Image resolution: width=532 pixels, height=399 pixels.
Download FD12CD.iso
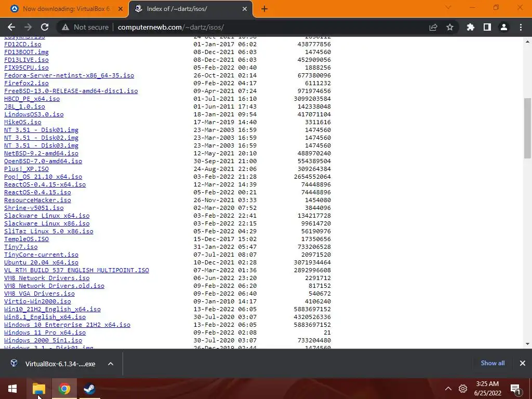pos(23,44)
